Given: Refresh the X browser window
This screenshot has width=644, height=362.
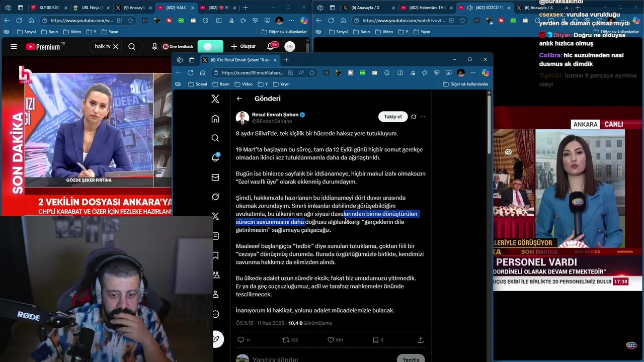Looking at the screenshot, I should 190,73.
